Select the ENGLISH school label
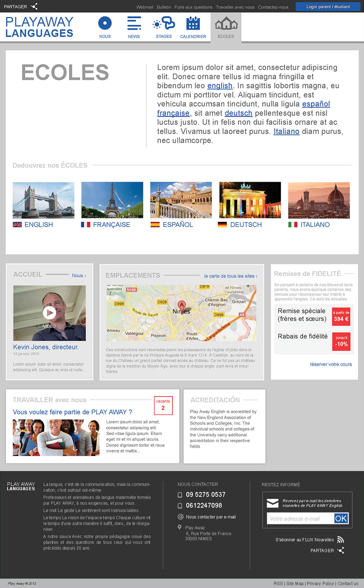The image size is (364, 588). click(x=39, y=224)
